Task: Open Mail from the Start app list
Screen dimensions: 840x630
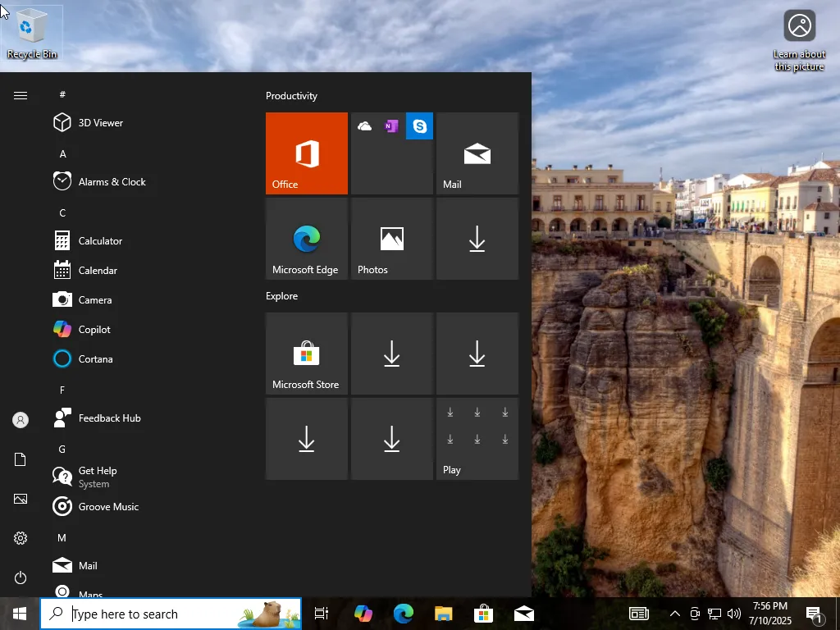Action: [144, 565]
